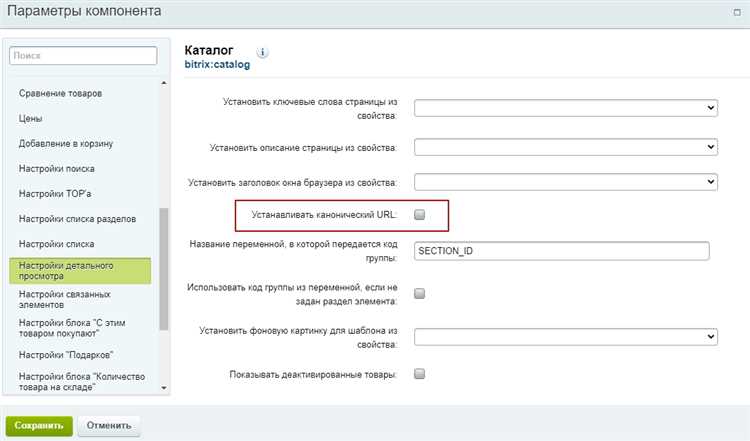Open заголовок окна браузера dropdown
This screenshot has width=750, height=441.
coord(566,182)
